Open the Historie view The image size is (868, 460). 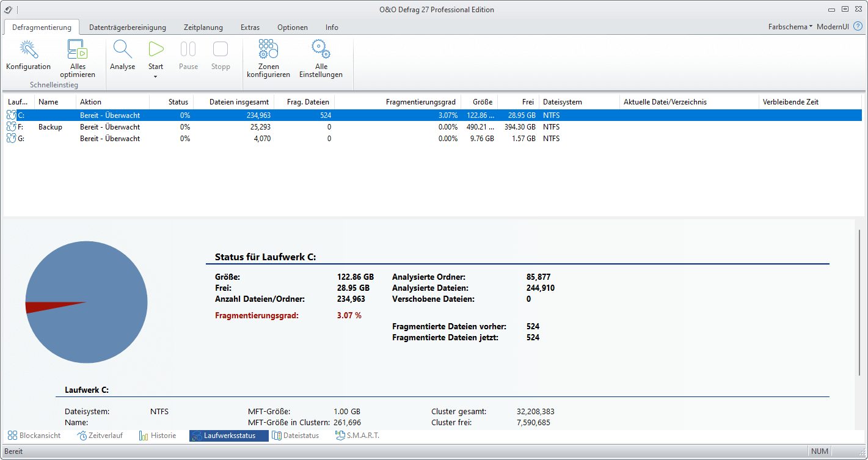coord(158,436)
